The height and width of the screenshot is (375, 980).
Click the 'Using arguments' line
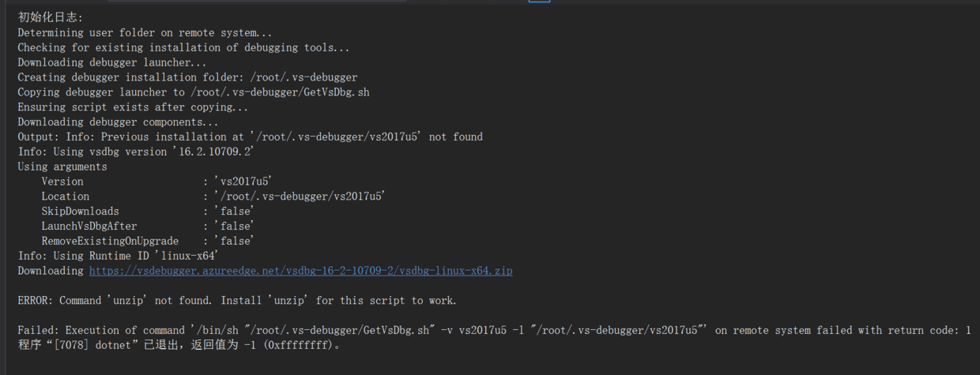[x=62, y=167]
